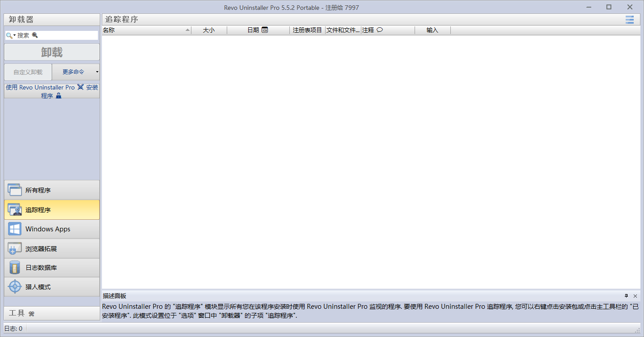The image size is (644, 337).
Task: Sort by the 日期 date column
Action: [x=258, y=30]
